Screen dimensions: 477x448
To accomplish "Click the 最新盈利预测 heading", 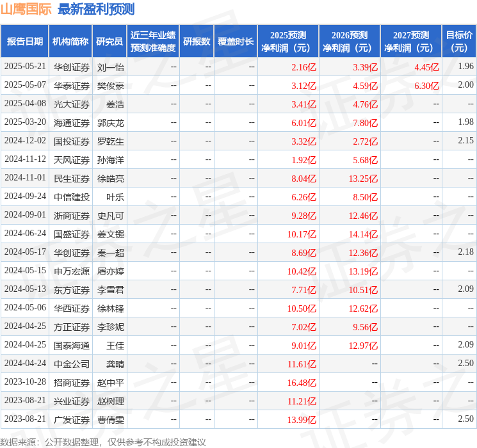I will click(x=96, y=9).
